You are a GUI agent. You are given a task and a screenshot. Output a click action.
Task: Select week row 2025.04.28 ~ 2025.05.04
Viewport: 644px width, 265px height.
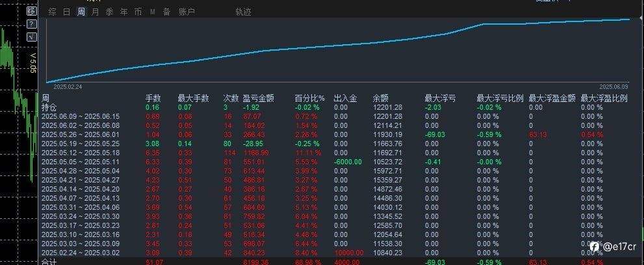(81, 171)
